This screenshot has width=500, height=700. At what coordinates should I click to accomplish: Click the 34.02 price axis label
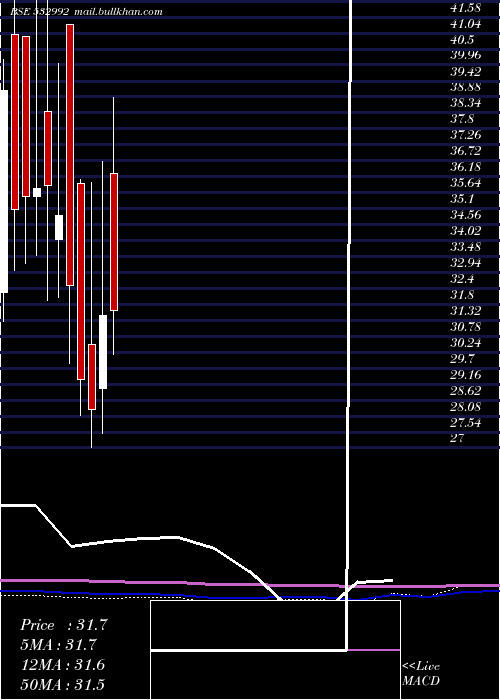(x=466, y=231)
